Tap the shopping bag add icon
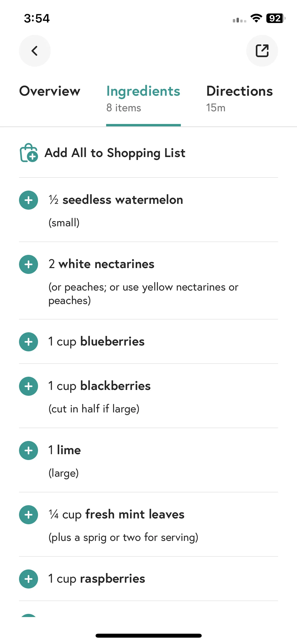Viewport: 297px width, 644px height. [x=29, y=153]
